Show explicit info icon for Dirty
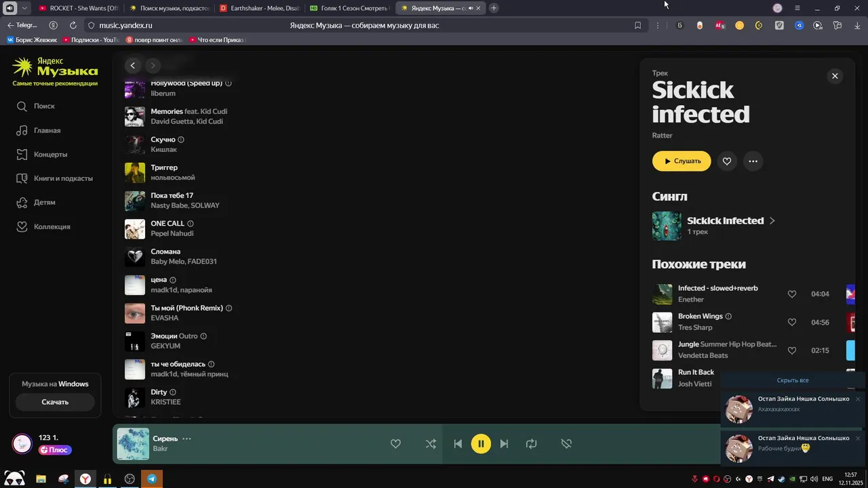Screen dimensions: 868x488 tap(172, 392)
